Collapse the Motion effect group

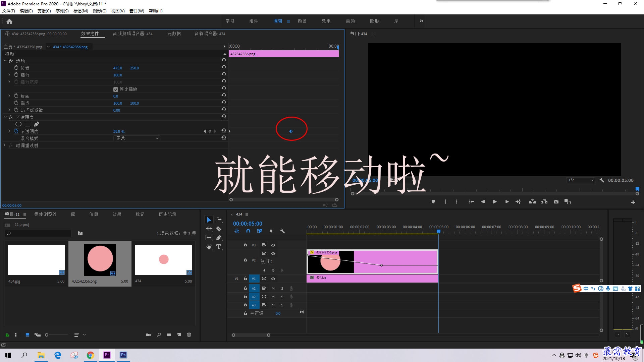5,61
